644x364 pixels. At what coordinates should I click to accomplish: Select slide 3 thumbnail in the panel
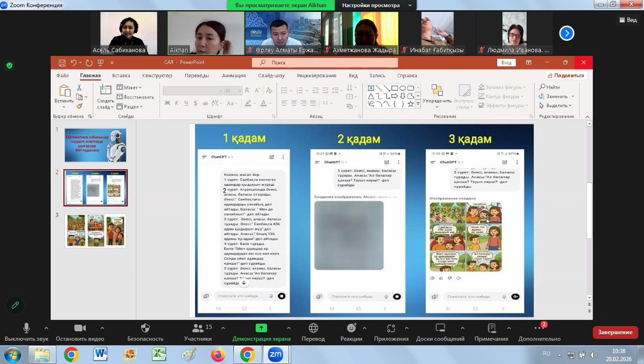coord(95,231)
